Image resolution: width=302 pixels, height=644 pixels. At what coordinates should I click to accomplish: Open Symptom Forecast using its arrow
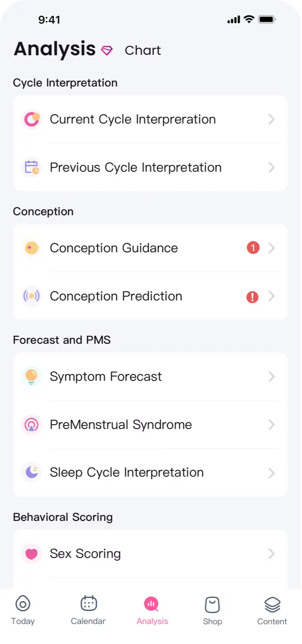[271, 377]
